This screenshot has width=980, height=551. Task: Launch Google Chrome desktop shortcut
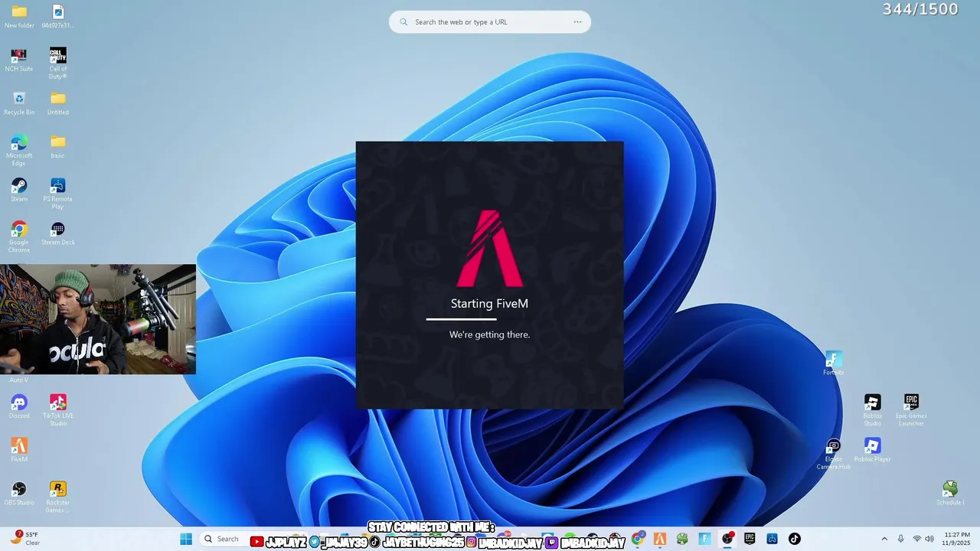(19, 237)
